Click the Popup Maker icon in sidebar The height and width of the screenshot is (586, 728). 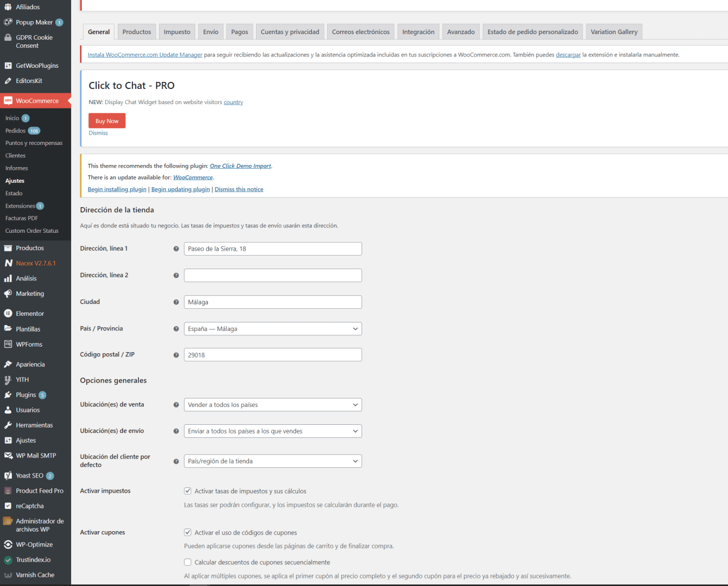pyautogui.click(x=8, y=22)
